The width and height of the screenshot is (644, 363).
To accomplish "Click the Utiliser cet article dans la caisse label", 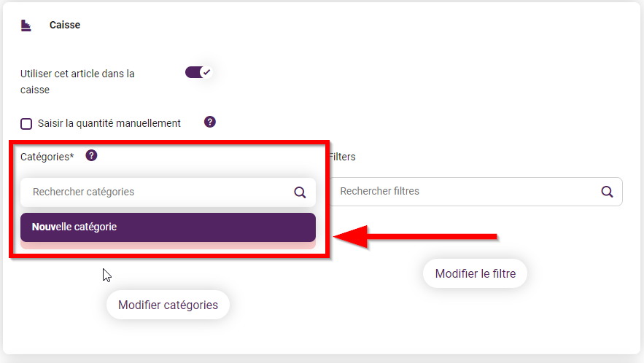I will (77, 82).
